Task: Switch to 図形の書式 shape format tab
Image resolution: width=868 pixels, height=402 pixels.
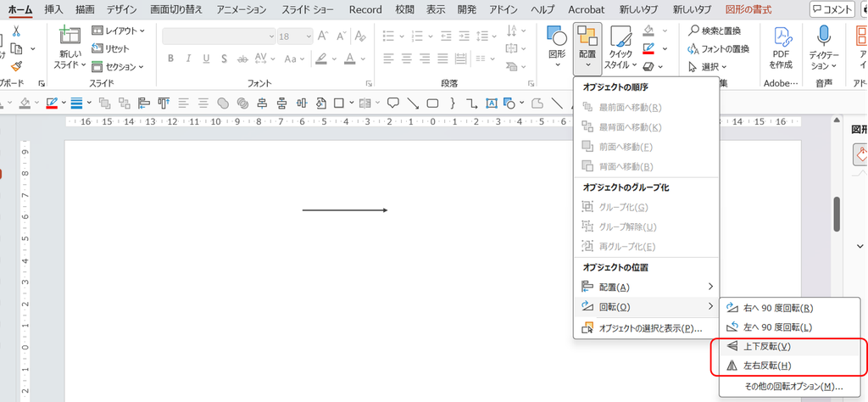Action: point(748,9)
